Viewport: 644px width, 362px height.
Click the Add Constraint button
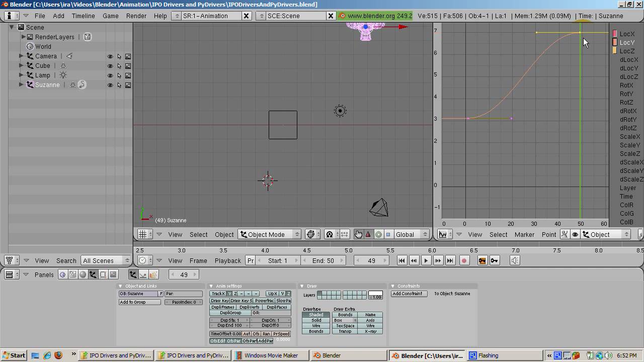point(409,294)
